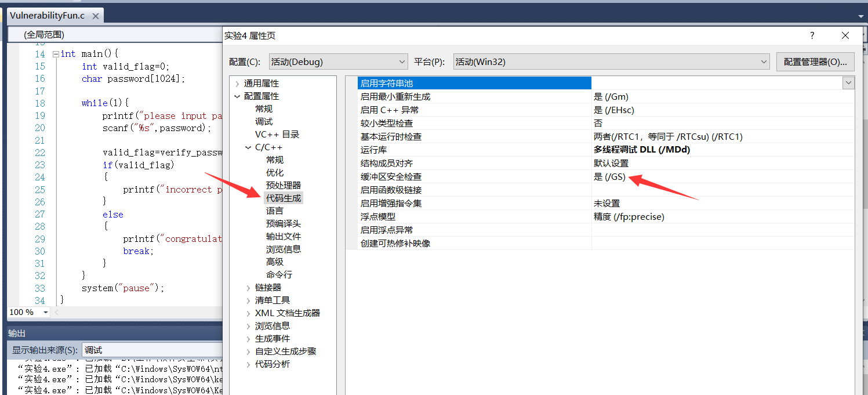Open the 显示输出来源 调试 dropdown

coord(152,350)
